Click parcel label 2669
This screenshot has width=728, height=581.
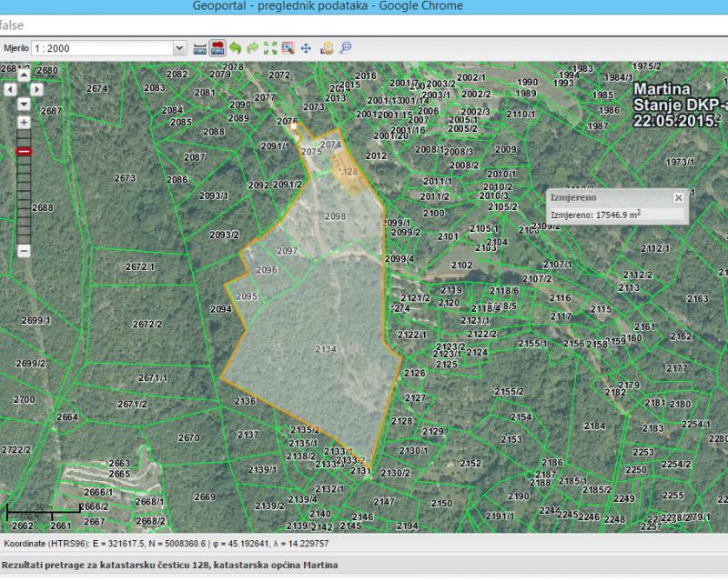(x=204, y=496)
